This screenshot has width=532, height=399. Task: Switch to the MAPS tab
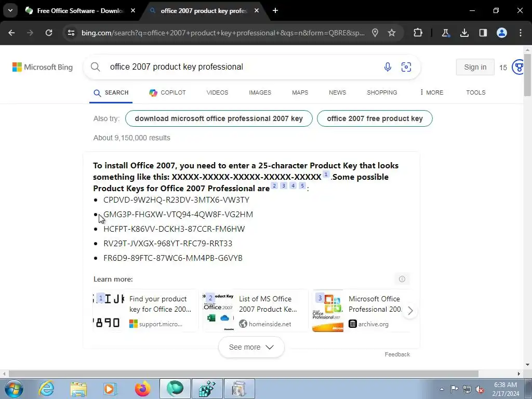coord(300,92)
